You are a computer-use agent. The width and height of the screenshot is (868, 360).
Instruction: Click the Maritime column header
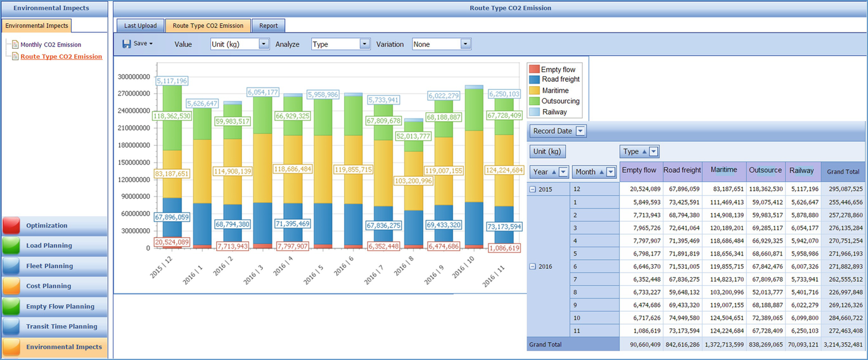pyautogui.click(x=724, y=170)
